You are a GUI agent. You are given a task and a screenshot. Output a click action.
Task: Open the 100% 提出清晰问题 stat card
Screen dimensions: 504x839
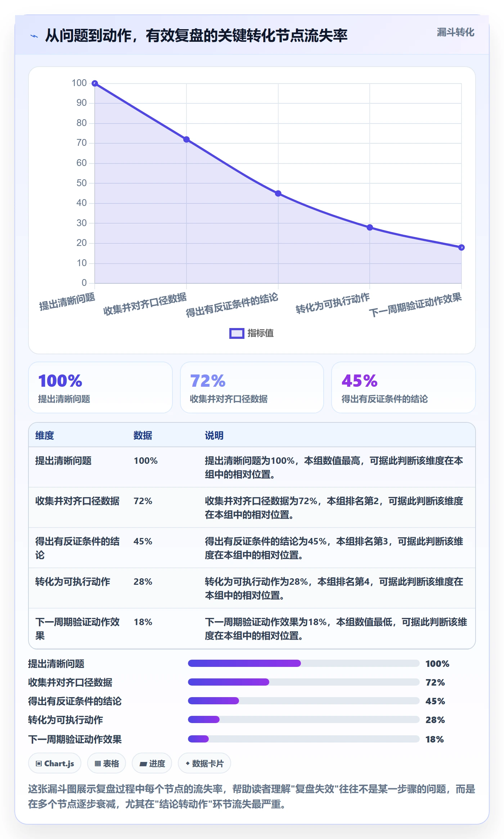(100, 387)
